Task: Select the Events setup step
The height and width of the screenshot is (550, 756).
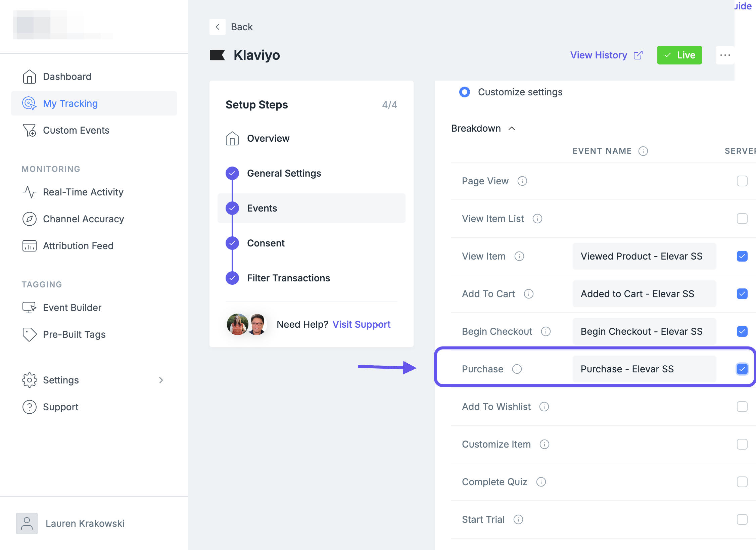Action: tap(312, 208)
